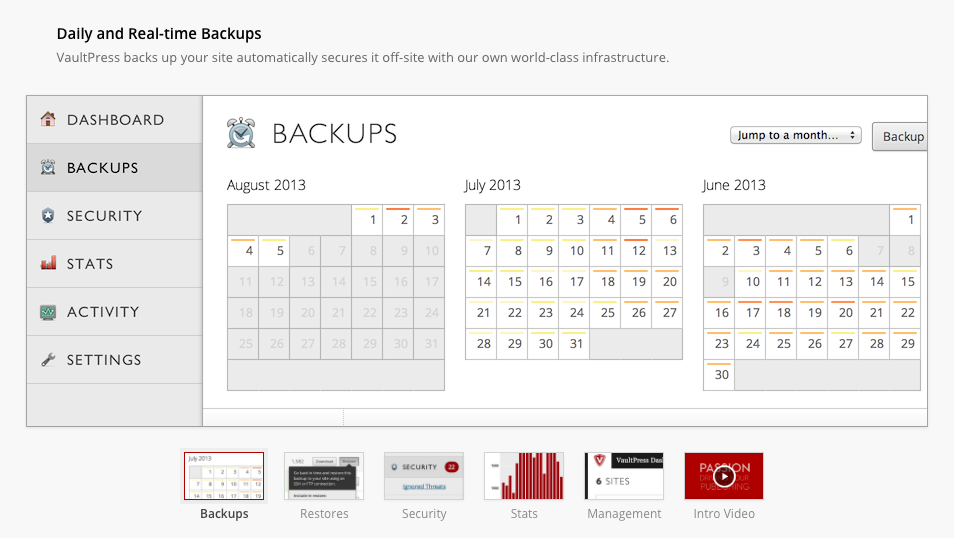Select June 17 backup day
The height and width of the screenshot is (538, 954).
click(750, 313)
